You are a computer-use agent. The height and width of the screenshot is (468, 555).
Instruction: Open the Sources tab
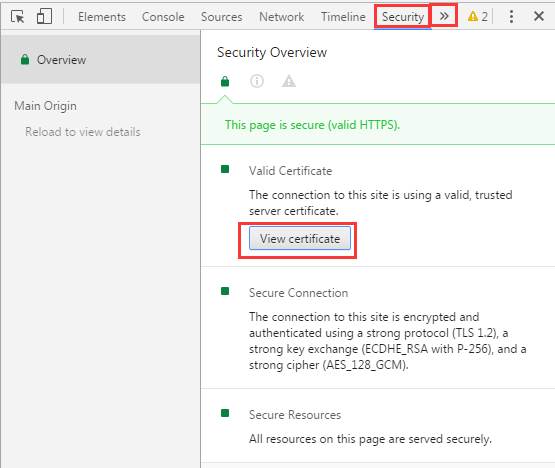click(222, 17)
